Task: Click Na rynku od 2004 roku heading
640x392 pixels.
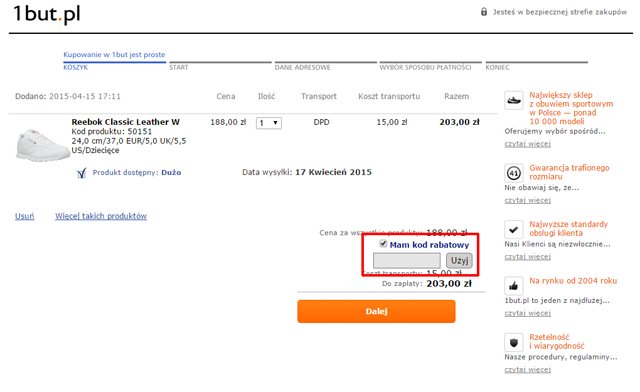Action: tap(573, 281)
